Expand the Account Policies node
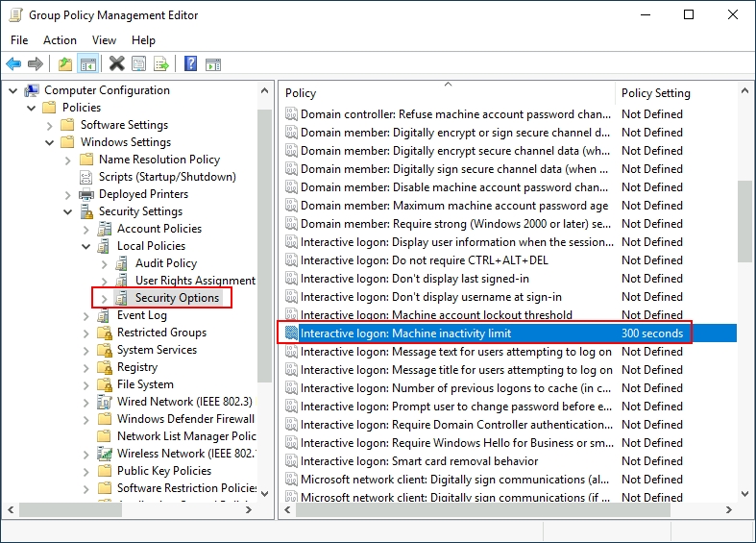 coord(86,229)
